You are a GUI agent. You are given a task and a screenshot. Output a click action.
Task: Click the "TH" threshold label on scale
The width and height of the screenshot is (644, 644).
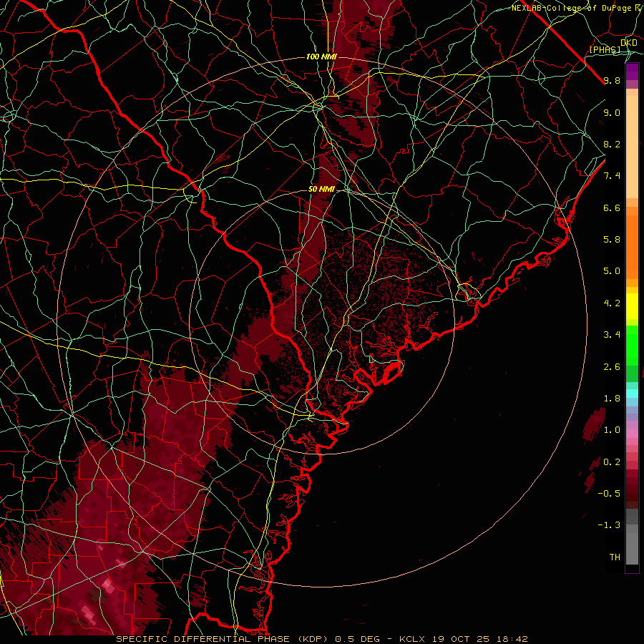point(615,557)
